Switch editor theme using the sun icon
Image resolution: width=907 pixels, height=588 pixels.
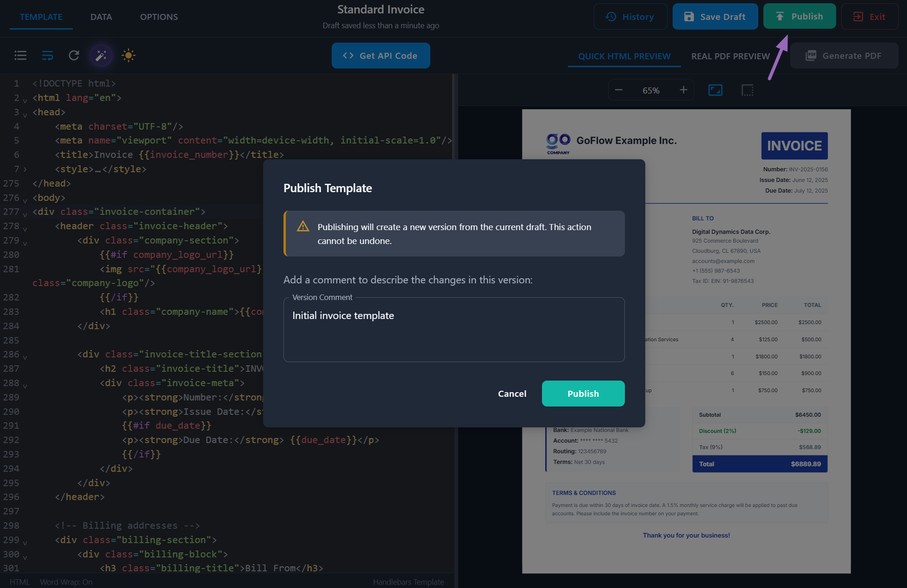[x=128, y=55]
